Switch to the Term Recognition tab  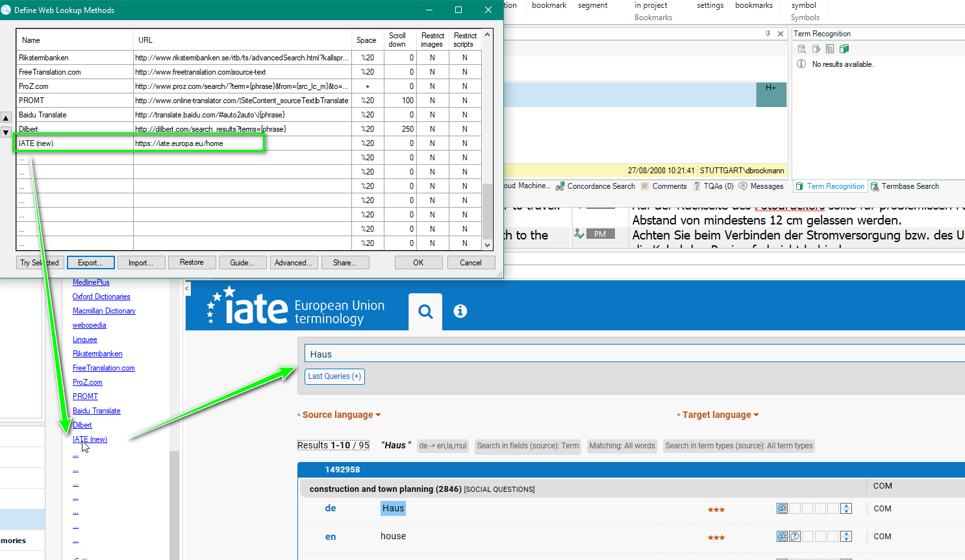pyautogui.click(x=830, y=186)
